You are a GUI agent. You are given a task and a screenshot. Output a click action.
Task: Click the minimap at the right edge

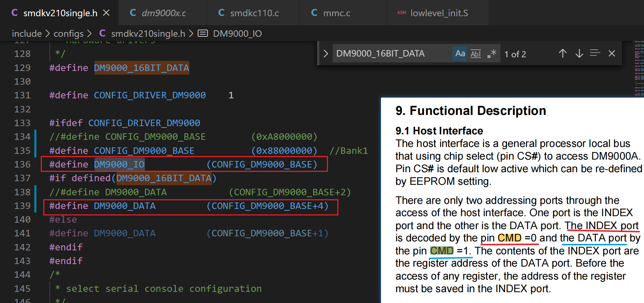pyautogui.click(x=639, y=68)
